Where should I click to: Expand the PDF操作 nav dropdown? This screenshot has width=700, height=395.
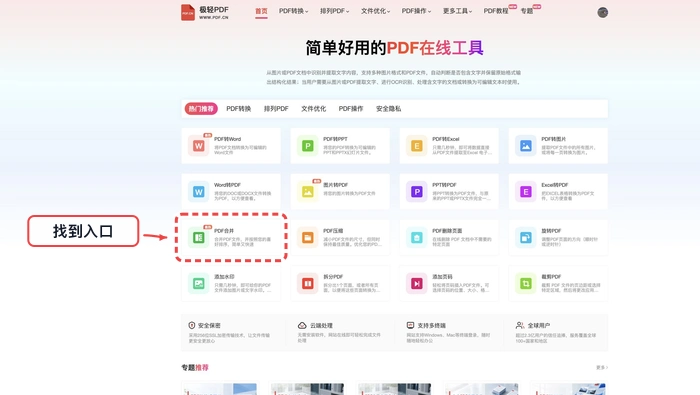[416, 11]
